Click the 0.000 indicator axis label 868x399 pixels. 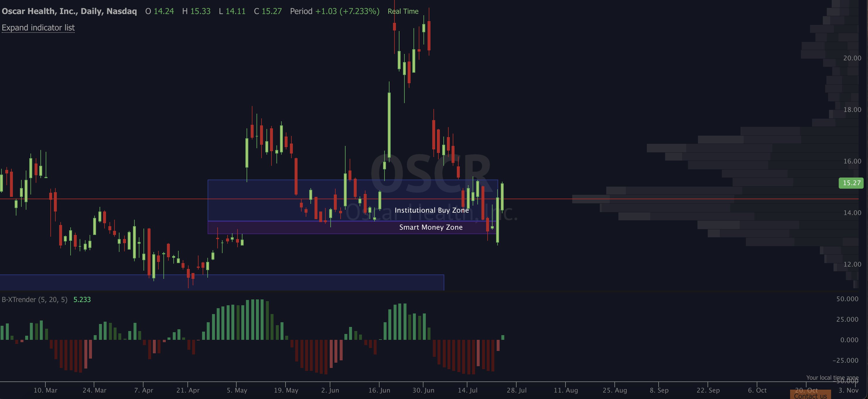(849, 340)
